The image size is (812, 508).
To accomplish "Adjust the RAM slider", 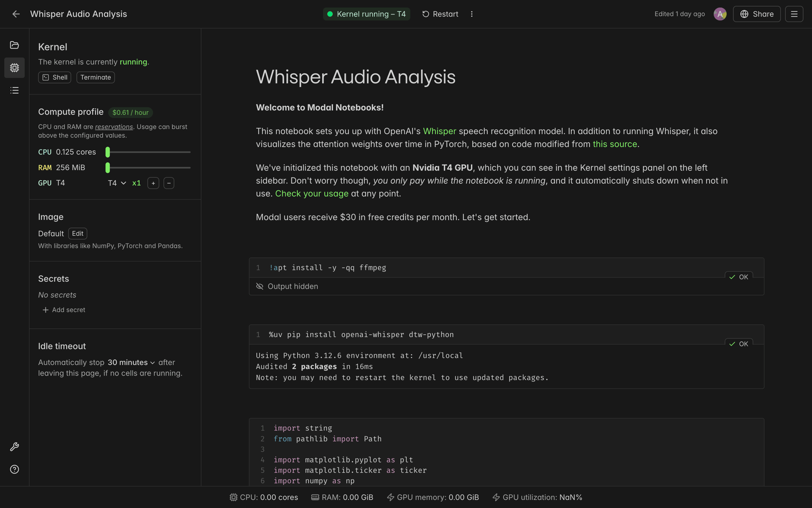I will click(x=148, y=168).
